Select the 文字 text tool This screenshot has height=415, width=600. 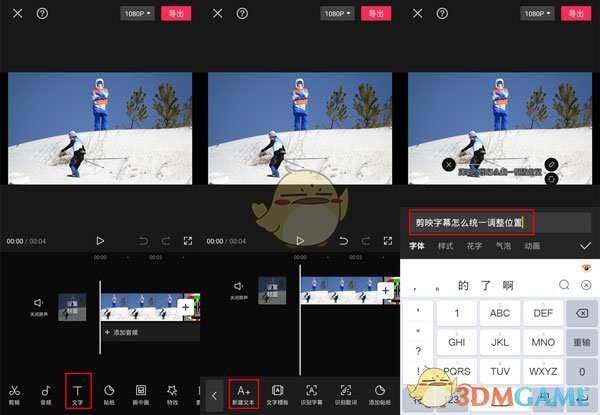pos(78,391)
